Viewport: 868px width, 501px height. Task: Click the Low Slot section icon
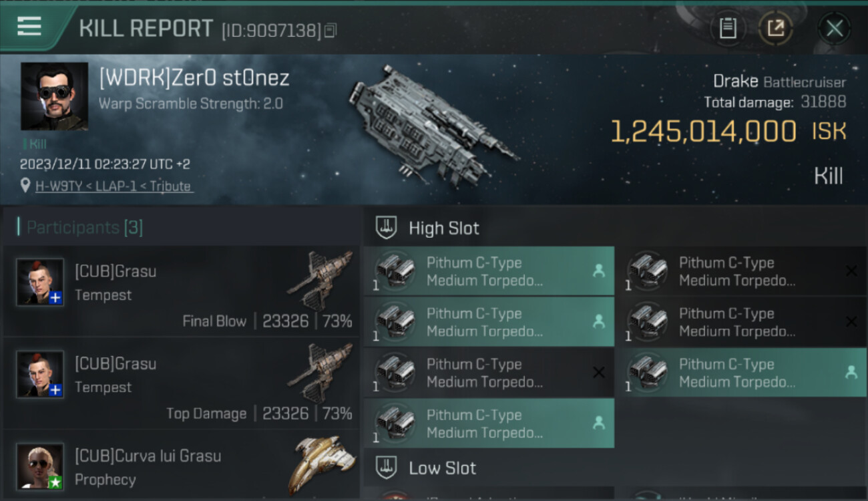387,468
